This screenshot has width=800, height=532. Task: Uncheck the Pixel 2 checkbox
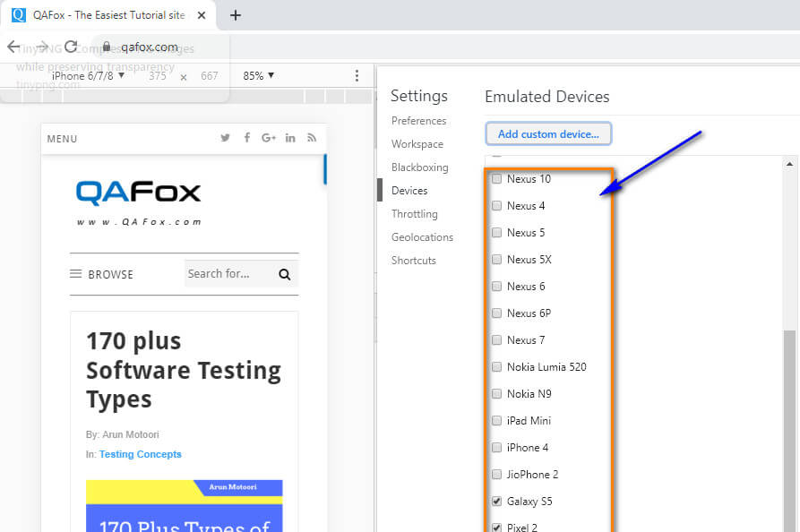coord(496,528)
